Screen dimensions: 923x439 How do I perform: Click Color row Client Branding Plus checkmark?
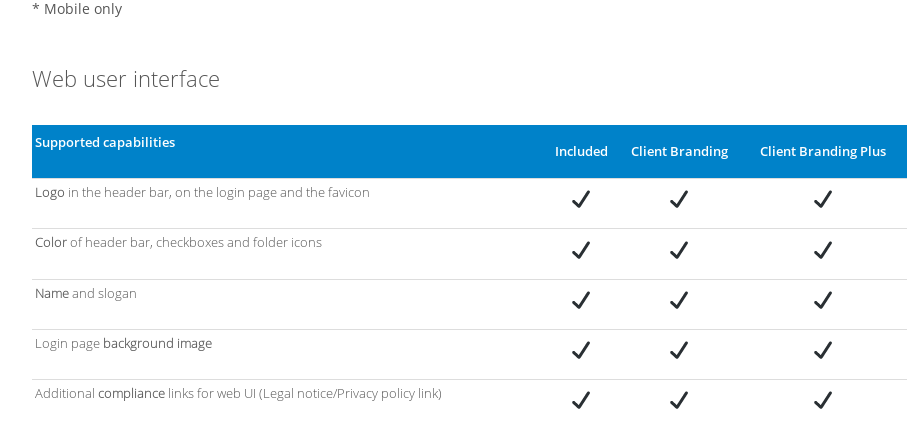823,249
